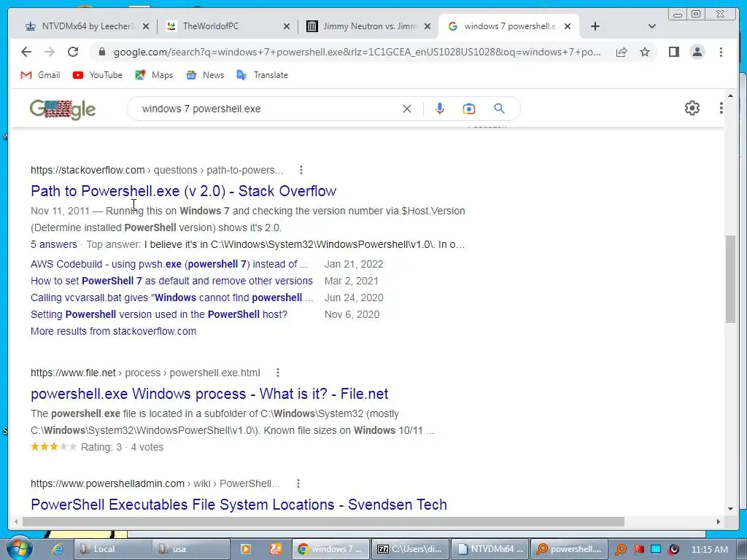This screenshot has height=560, width=747.
Task: Open Calling vcvarsall.bat sublink
Action: click(171, 297)
